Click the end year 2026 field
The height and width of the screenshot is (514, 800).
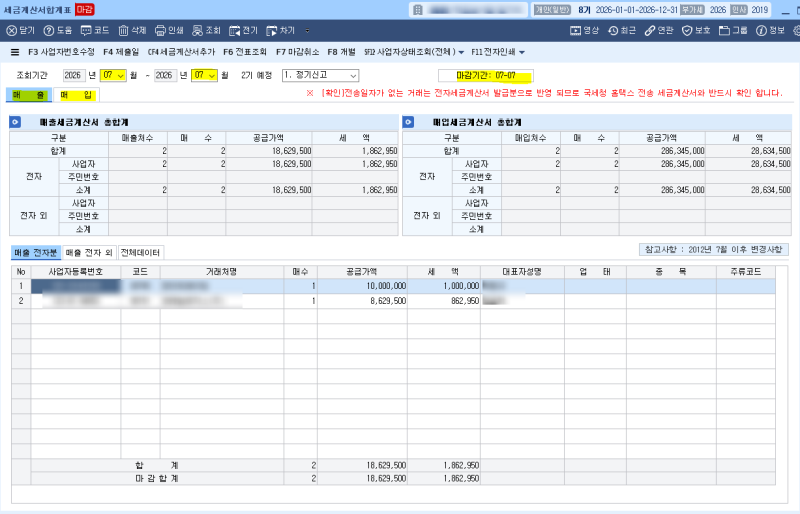coord(165,76)
